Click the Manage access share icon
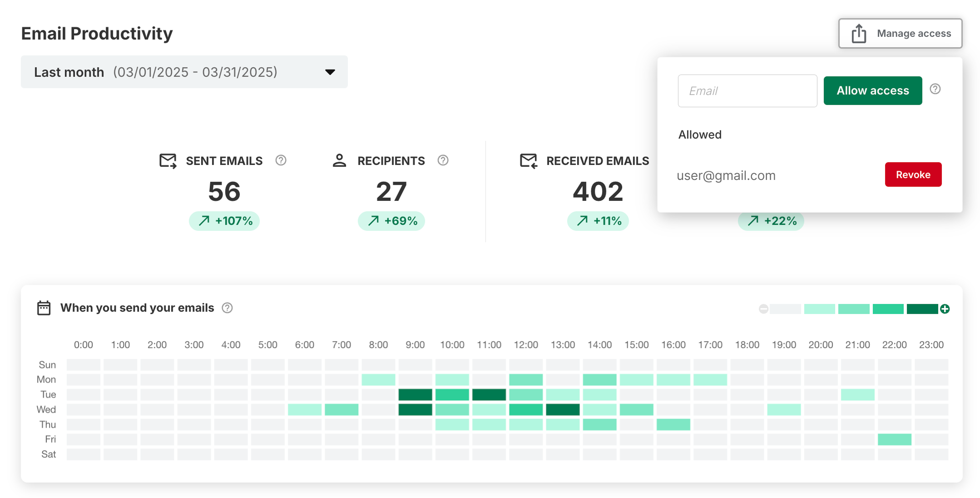Image resolution: width=980 pixels, height=498 pixels. [859, 34]
